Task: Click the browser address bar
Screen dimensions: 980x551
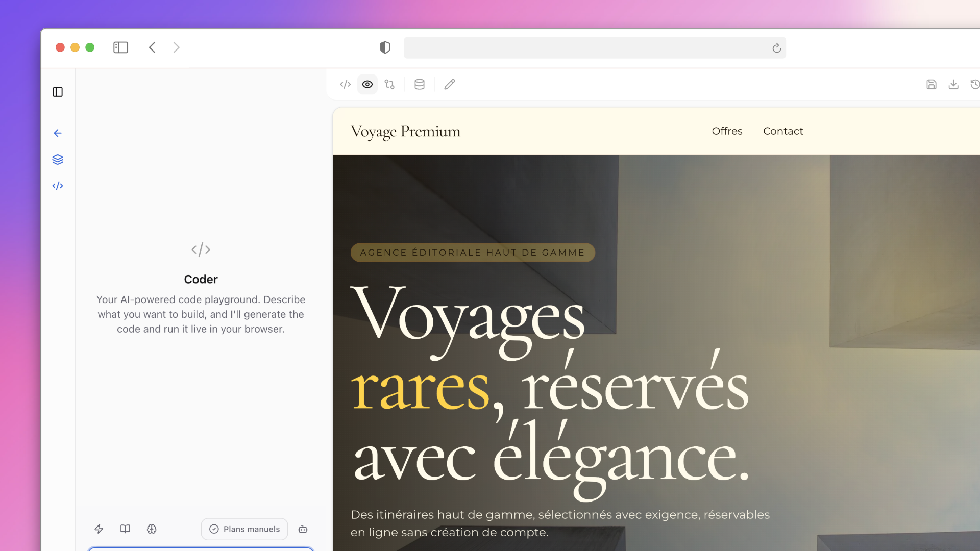Action: (595, 47)
